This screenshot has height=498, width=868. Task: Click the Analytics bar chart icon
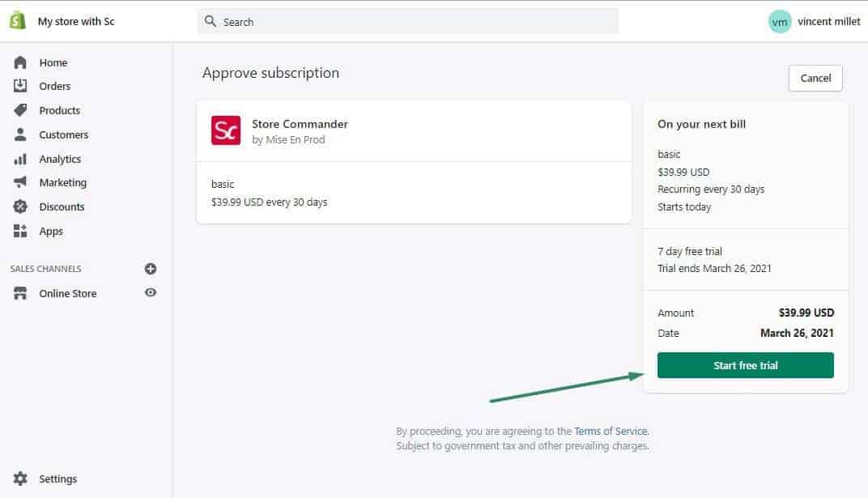pos(20,159)
